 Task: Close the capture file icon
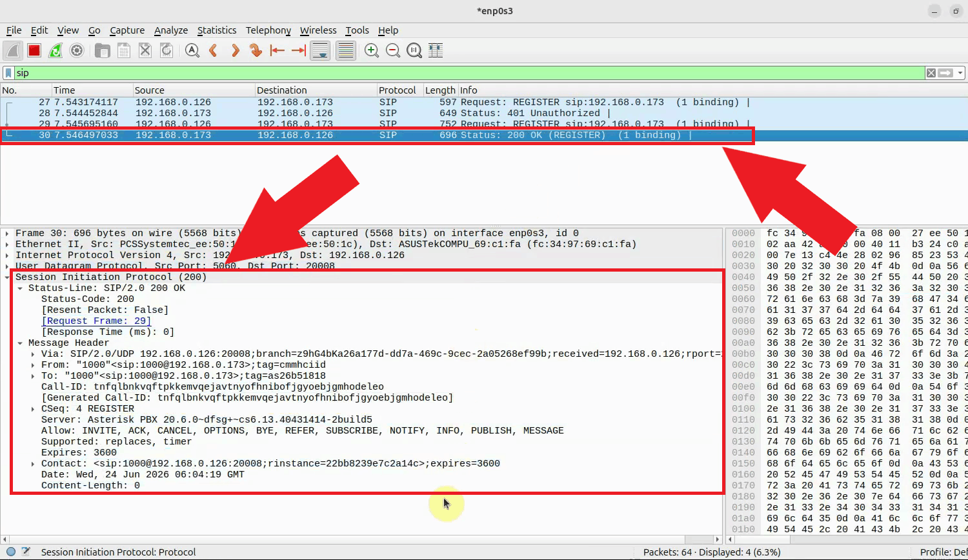pos(145,50)
